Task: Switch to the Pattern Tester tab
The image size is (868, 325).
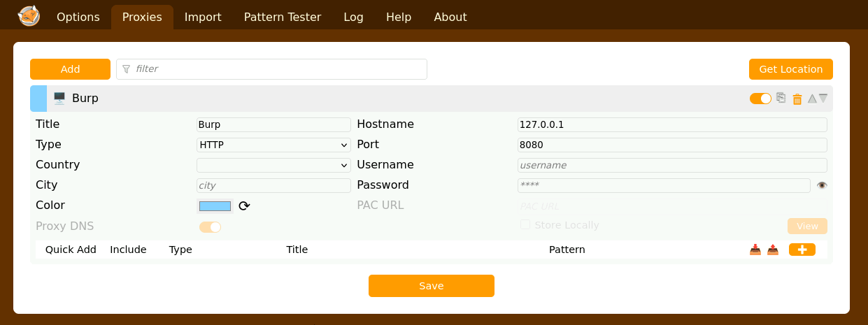Action: pyautogui.click(x=283, y=17)
